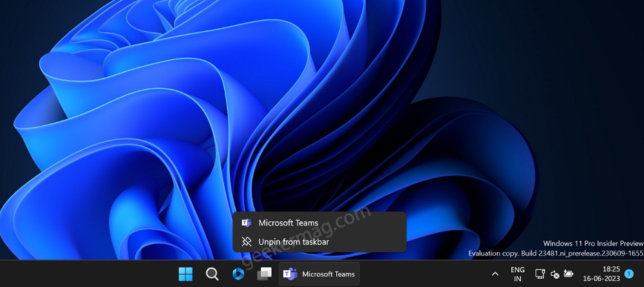Choose Unpin from taskbar
Viewport: 644px width, 287px height.
point(319,242)
